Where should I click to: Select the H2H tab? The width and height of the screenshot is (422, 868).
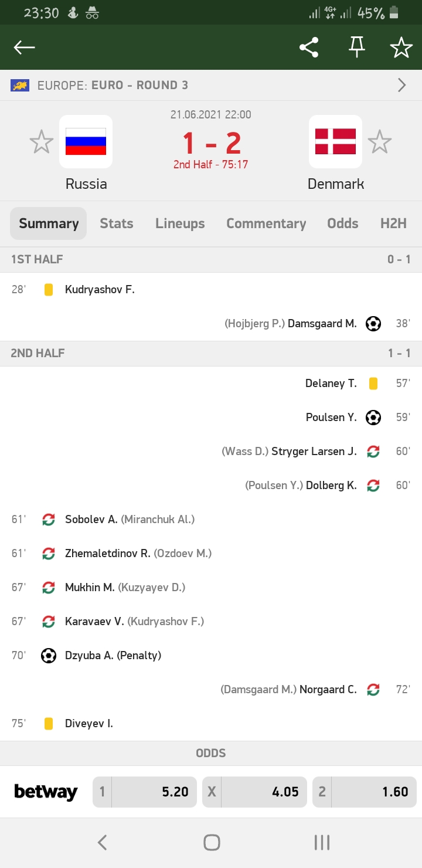click(x=393, y=223)
